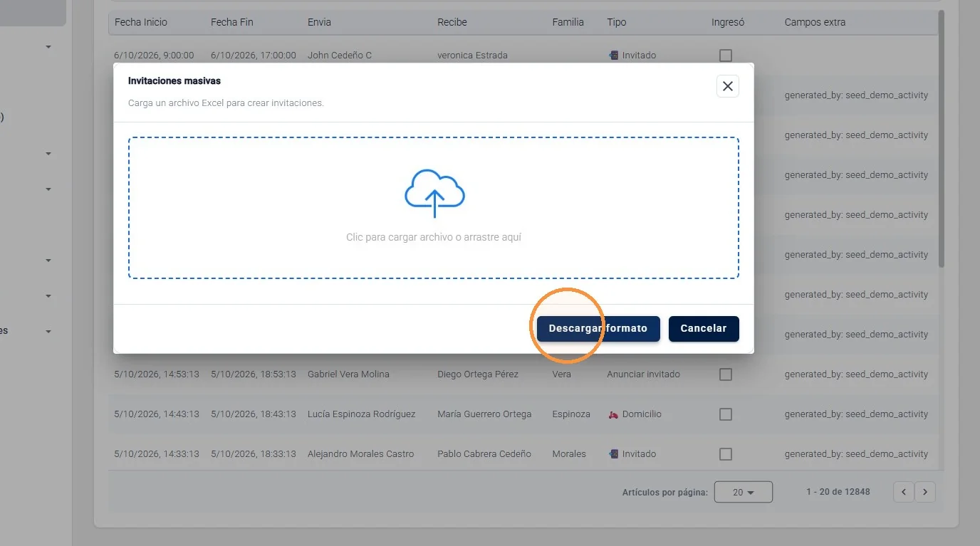This screenshot has width=980, height=546.
Task: Click the dashed file upload drop zone
Action: (434, 208)
